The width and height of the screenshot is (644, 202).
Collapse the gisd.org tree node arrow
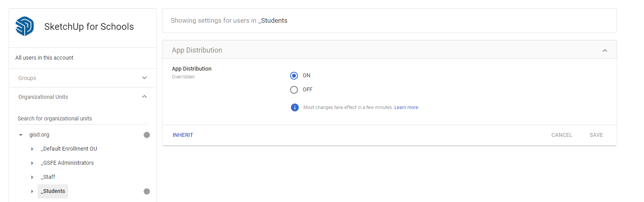(x=21, y=135)
